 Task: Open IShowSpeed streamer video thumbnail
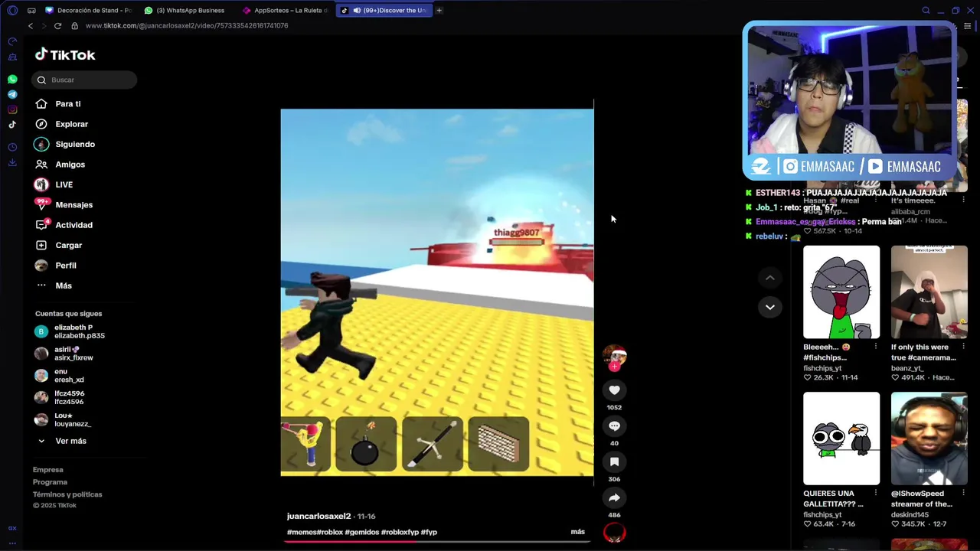pos(929,439)
